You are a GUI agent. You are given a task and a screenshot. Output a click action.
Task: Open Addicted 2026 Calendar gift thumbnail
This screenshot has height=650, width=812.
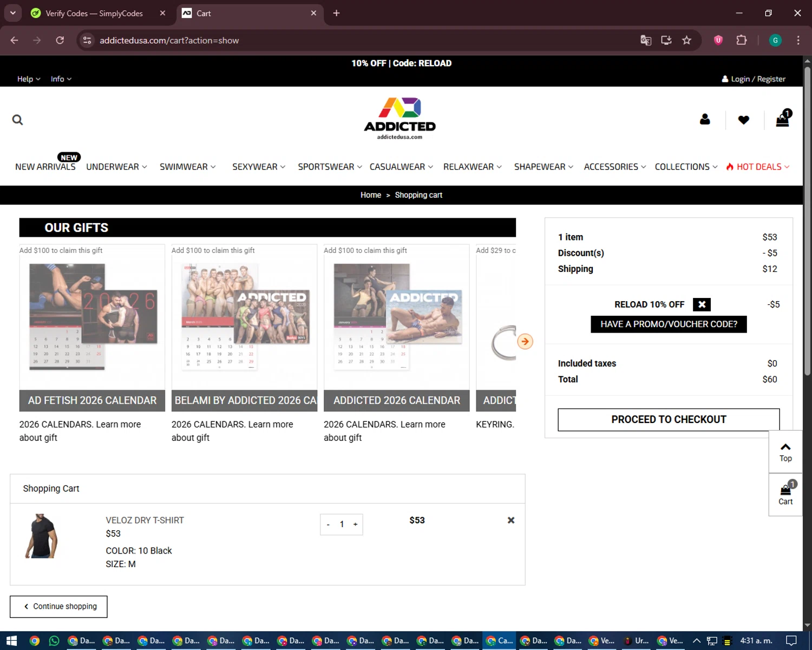pyautogui.click(x=397, y=317)
